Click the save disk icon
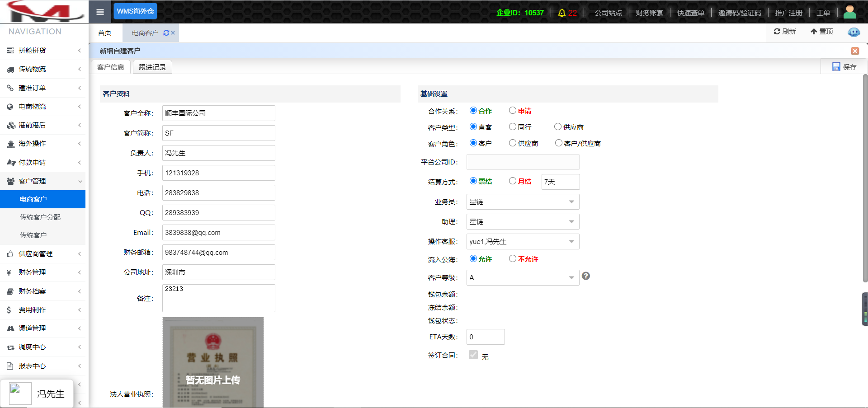The image size is (868, 408). point(836,67)
